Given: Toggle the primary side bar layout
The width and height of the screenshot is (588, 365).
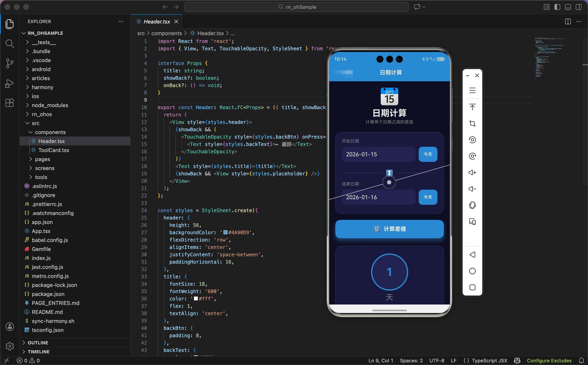Looking at the screenshot, I should click(x=557, y=7).
